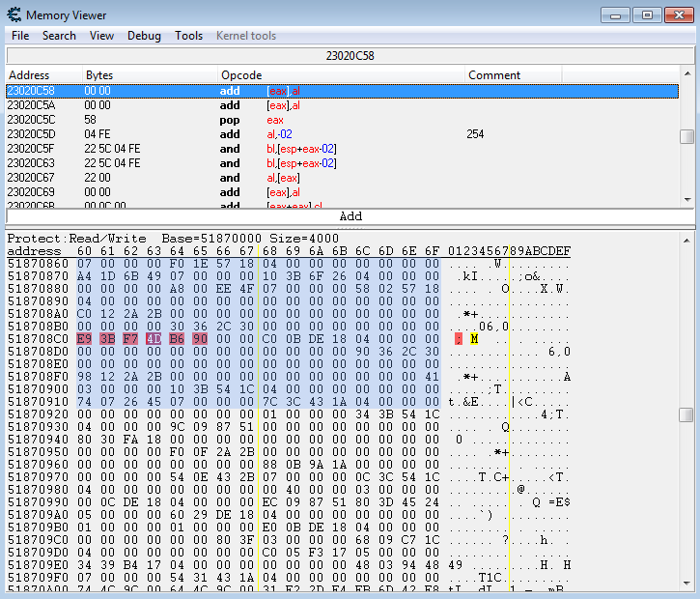This screenshot has height=599, width=700.
Task: Maximize the Memory Viewer window
Action: (647, 14)
